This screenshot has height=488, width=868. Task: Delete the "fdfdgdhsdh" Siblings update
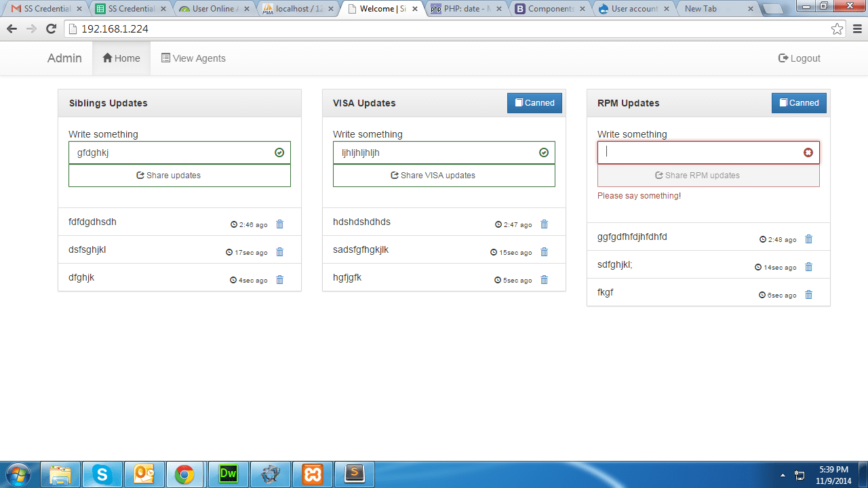279,224
